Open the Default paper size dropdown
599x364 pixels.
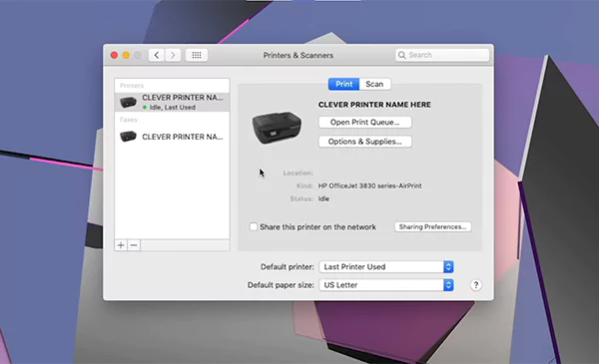386,285
